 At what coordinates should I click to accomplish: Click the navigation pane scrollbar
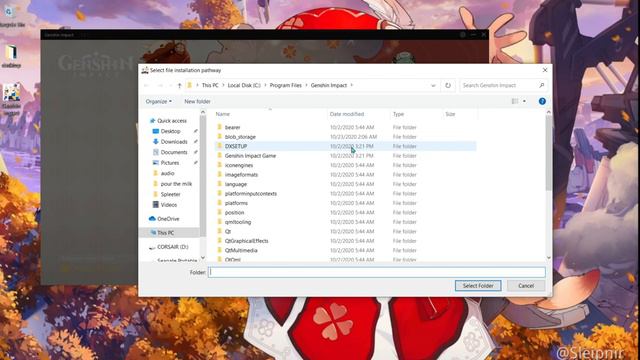click(202, 176)
